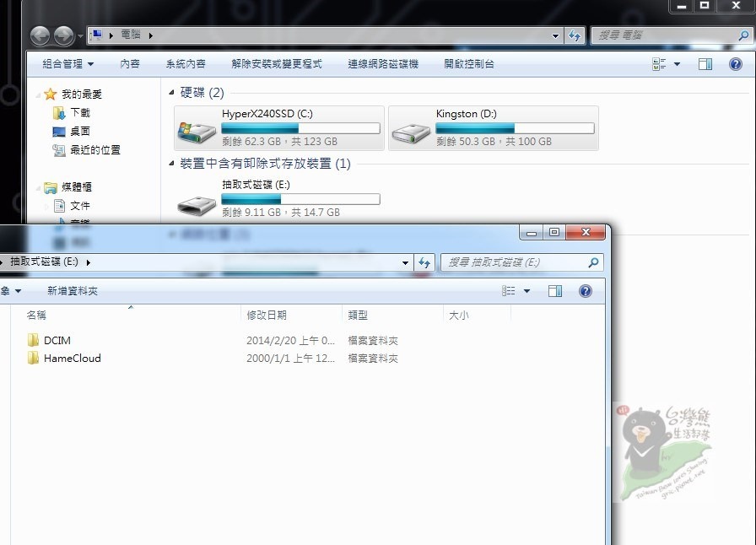
Task: Change view icon in E: window toolbar
Action: pyautogui.click(x=508, y=291)
